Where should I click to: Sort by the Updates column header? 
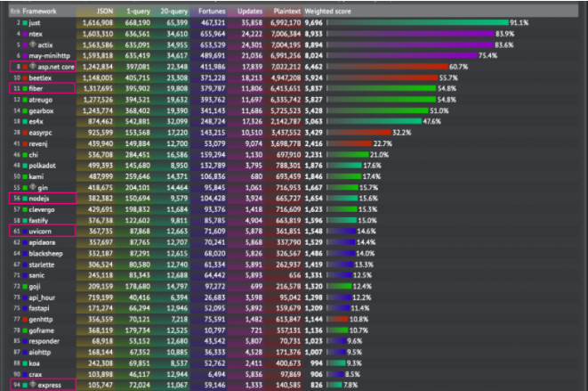(250, 12)
